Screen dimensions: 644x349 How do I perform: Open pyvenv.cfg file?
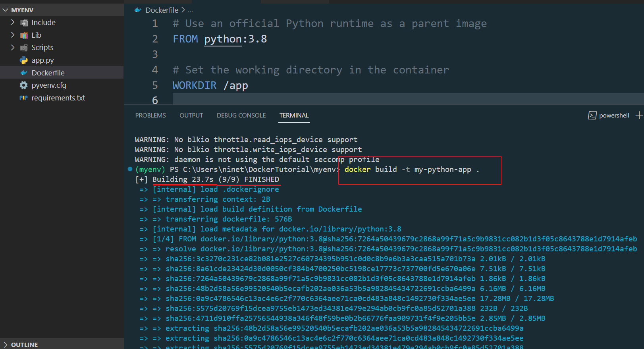(49, 85)
